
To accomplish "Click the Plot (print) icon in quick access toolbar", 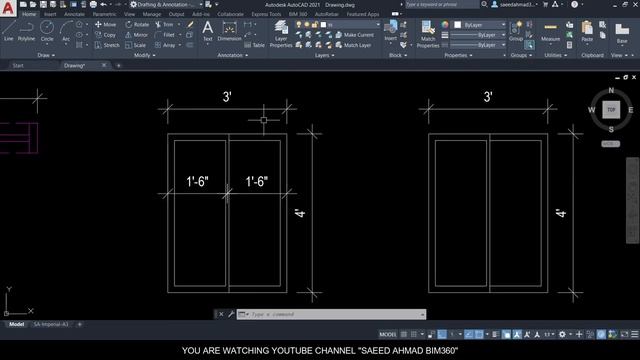I will click(x=93, y=4).
